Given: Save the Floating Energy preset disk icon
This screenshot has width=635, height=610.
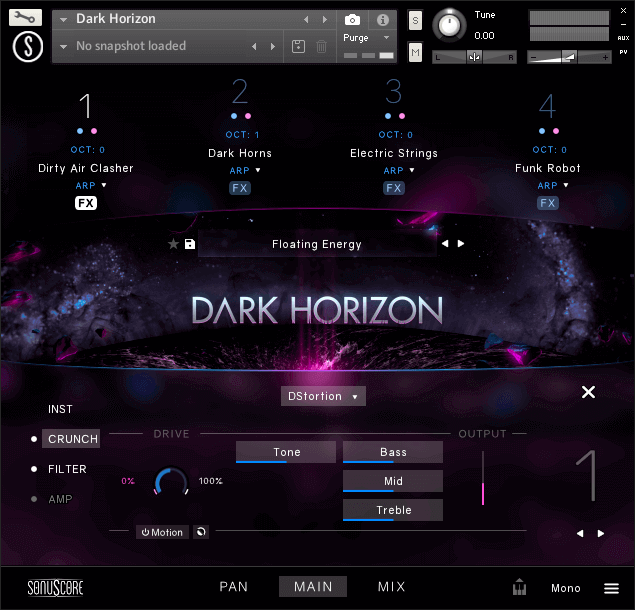Looking at the screenshot, I should (x=190, y=244).
